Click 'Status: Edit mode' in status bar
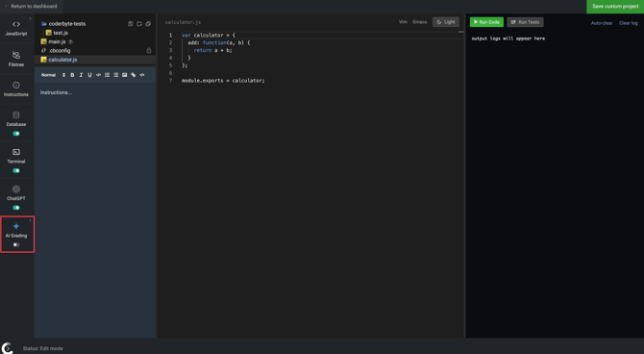 (x=42, y=348)
